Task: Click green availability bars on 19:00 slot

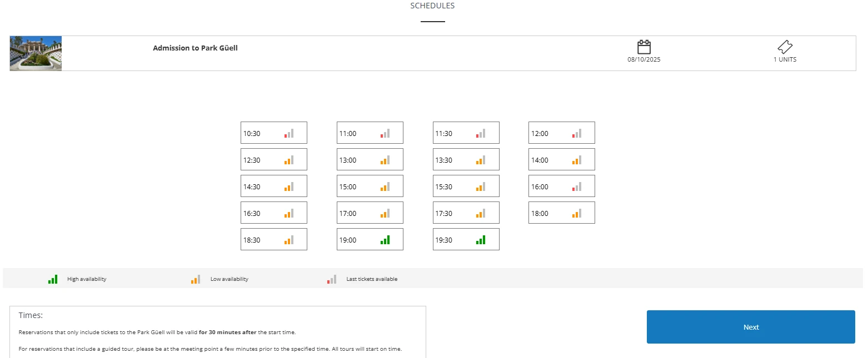Action: click(385, 240)
